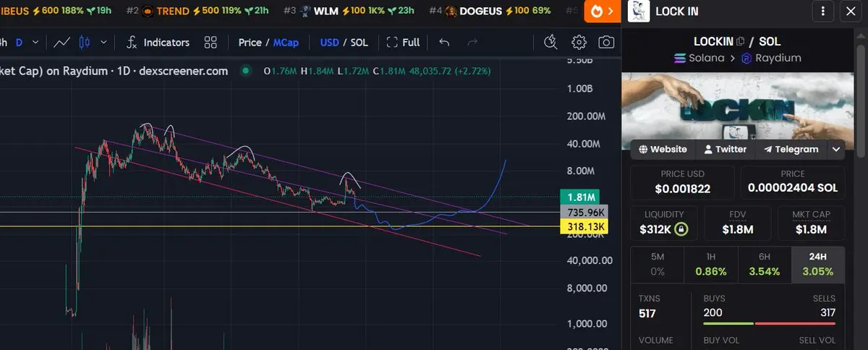
Task: Click the MKT CAP $1.8M box
Action: pos(812,223)
